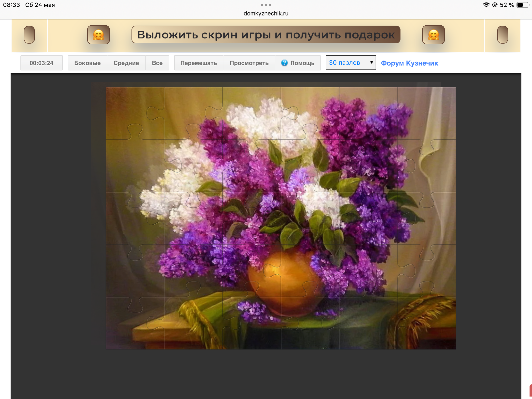This screenshot has width=532, height=399.
Task: Click the blue help globe icon
Action: pyautogui.click(x=284, y=63)
